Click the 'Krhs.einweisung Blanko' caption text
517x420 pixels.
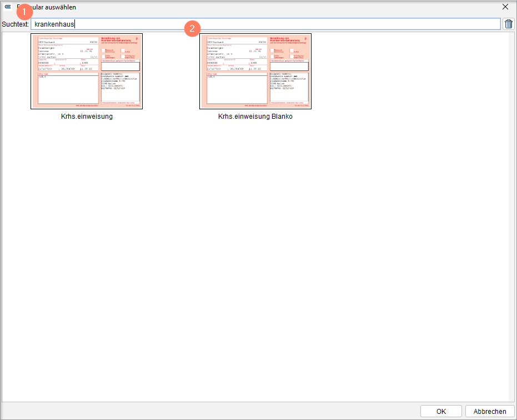tap(255, 117)
